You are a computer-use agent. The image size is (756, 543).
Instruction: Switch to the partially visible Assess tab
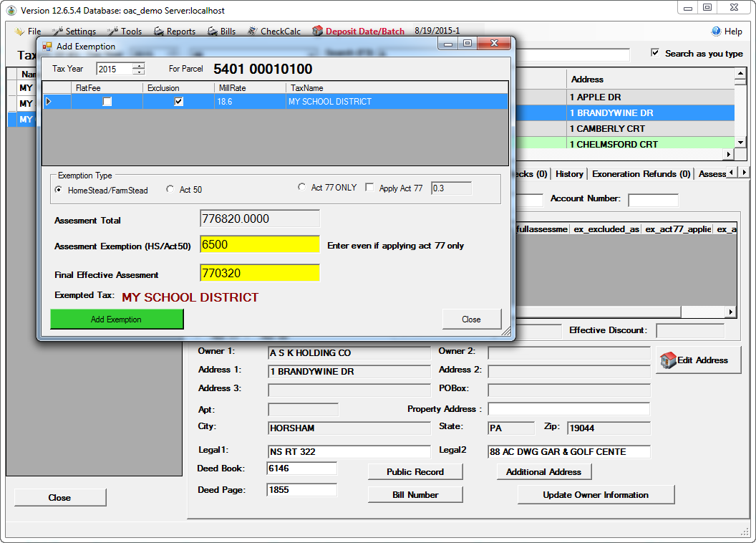(x=712, y=174)
